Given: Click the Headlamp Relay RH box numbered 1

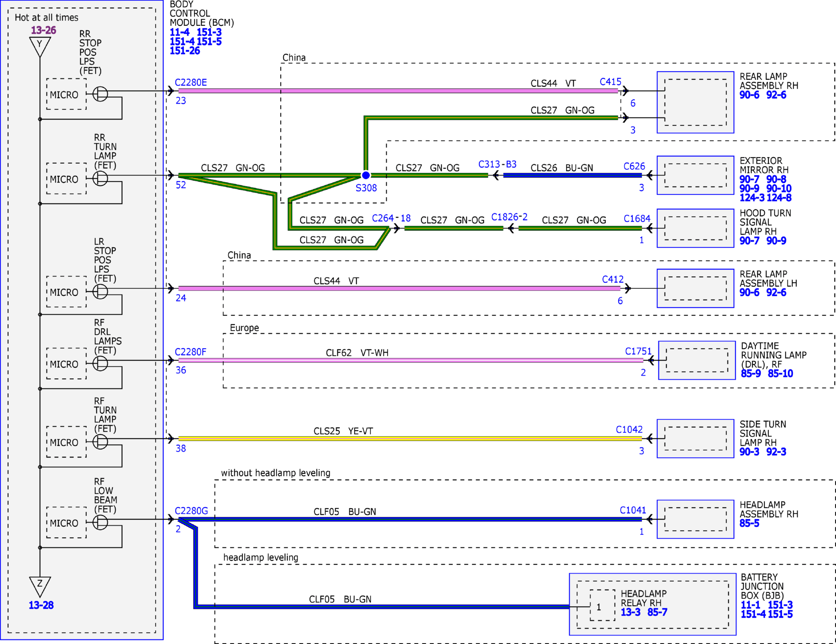Looking at the screenshot, I should 602,605.
